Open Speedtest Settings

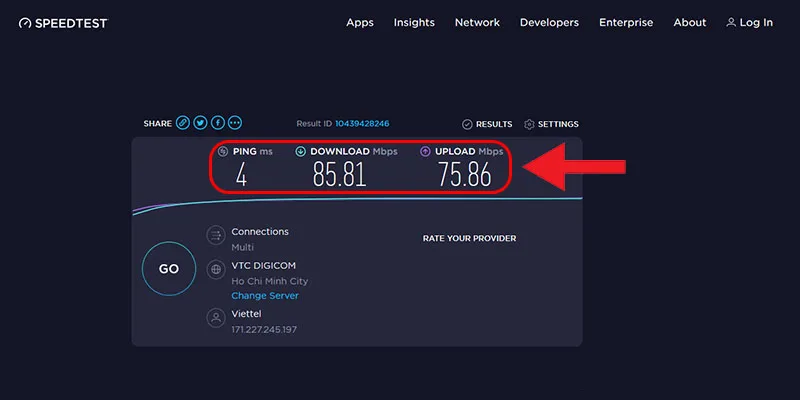click(x=551, y=124)
